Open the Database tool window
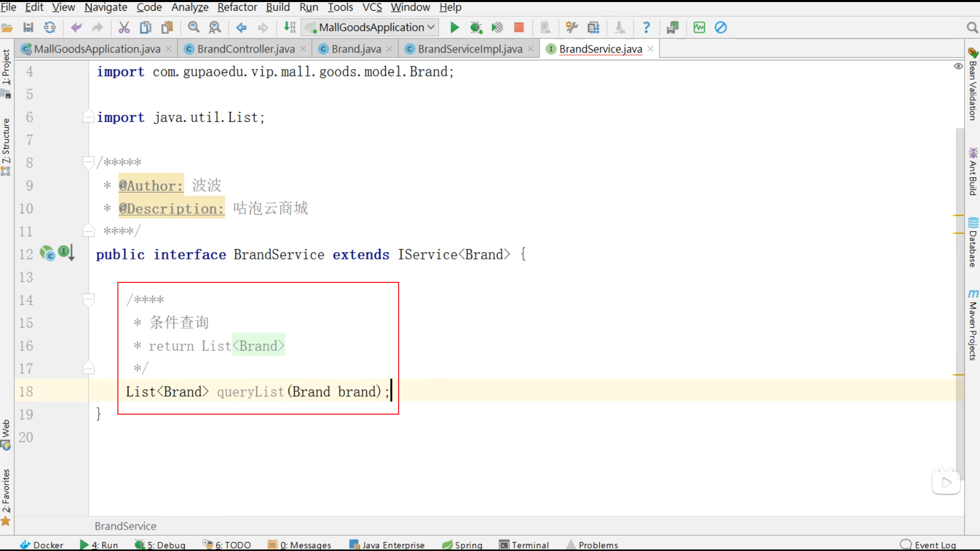Screen dimensions: 980x551 pyautogui.click(x=974, y=245)
